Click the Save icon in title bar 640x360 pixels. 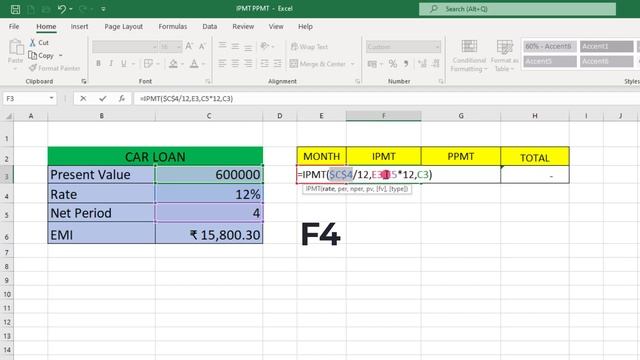15,9
